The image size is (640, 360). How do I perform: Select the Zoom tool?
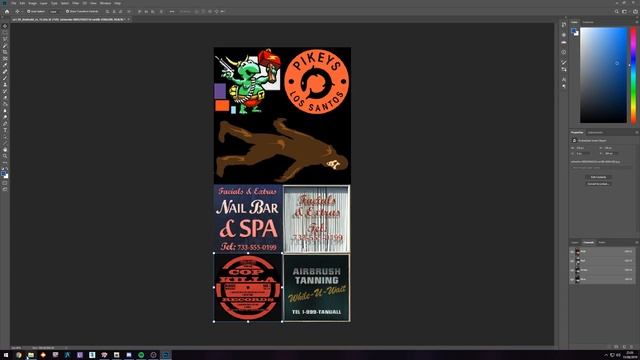[5, 156]
